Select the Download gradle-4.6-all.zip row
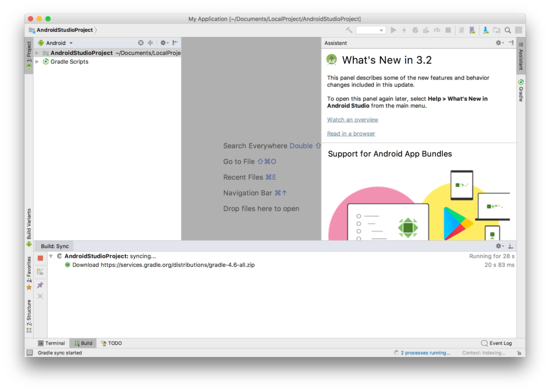Viewport: 550px width, 392px height. click(x=281, y=265)
